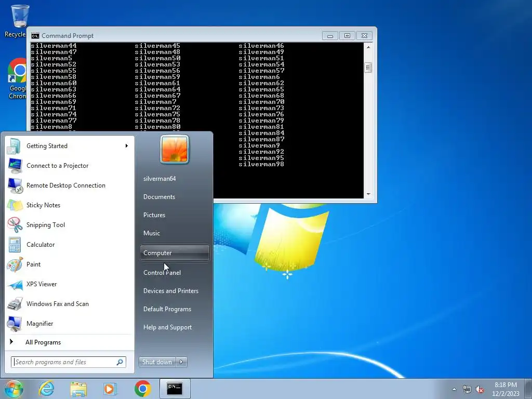532x399 pixels.
Task: Click the taskbar clock and date
Action: [506, 389]
